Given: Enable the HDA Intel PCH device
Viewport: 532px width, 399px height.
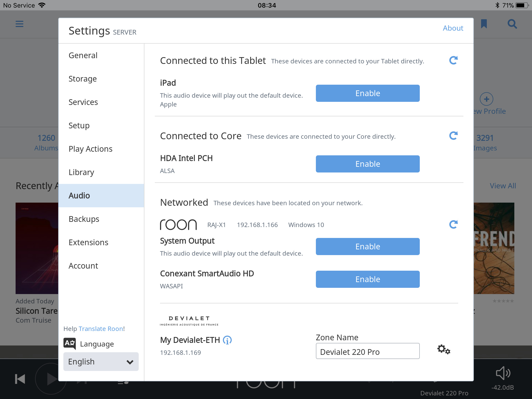Looking at the screenshot, I should coord(368,164).
